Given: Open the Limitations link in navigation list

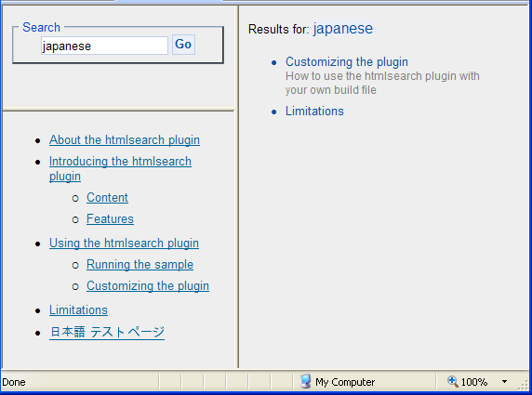Looking at the screenshot, I should (78, 309).
